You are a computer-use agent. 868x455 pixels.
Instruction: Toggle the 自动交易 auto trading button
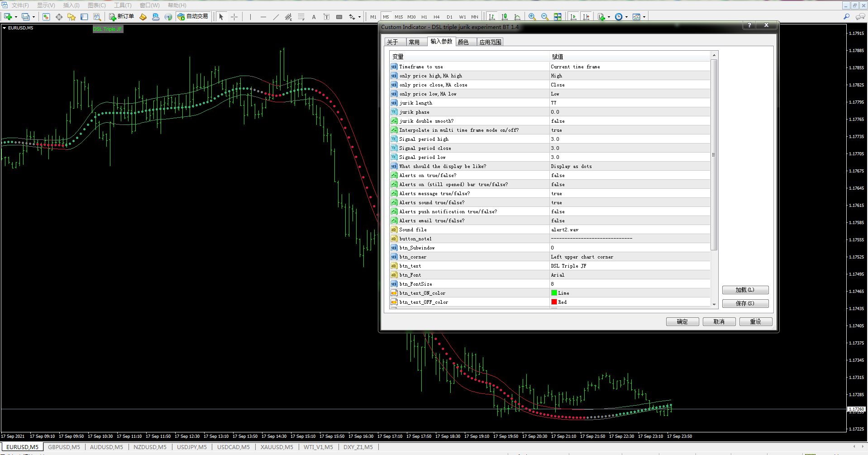pos(193,17)
